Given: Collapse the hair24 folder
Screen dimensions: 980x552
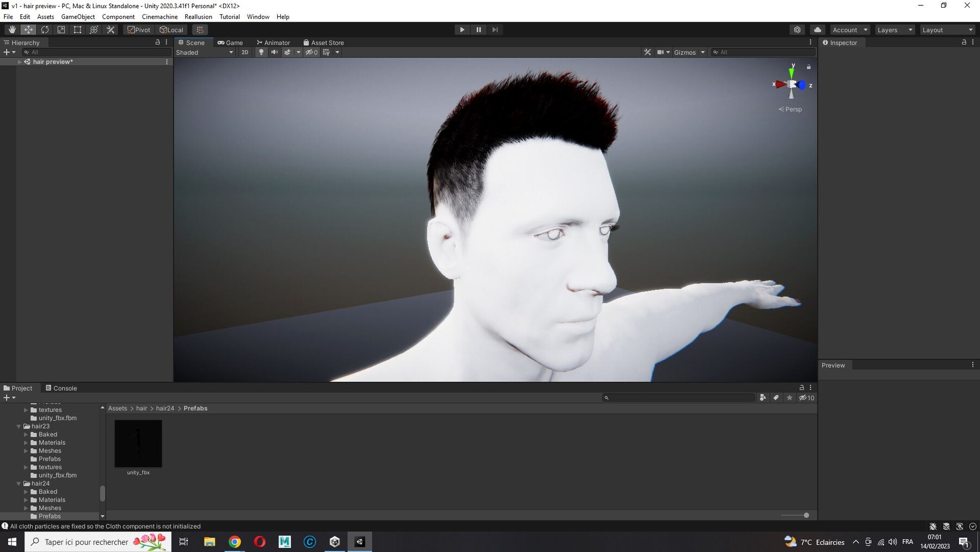Looking at the screenshot, I should pos(19,483).
